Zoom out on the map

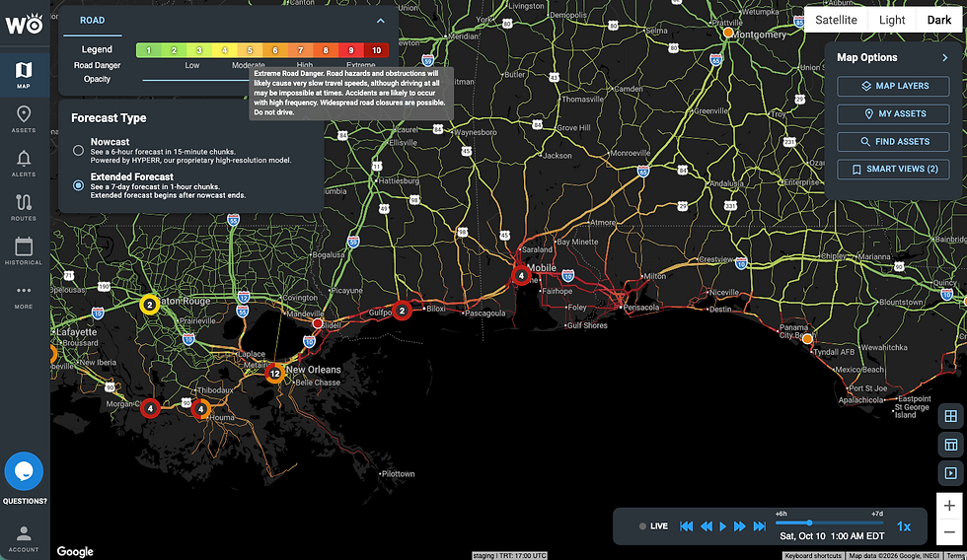tap(949, 532)
